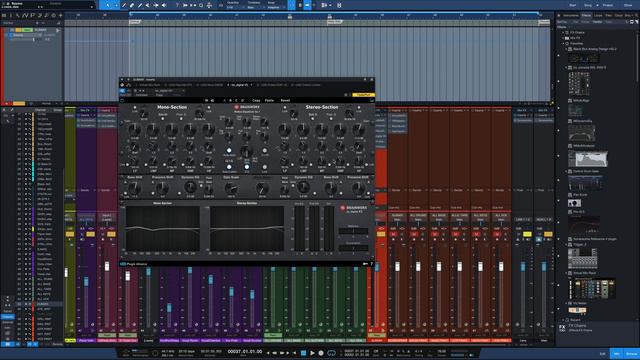Select the Arrow tool in top toolbar
The height and width of the screenshot is (360, 640).
(108, 5)
